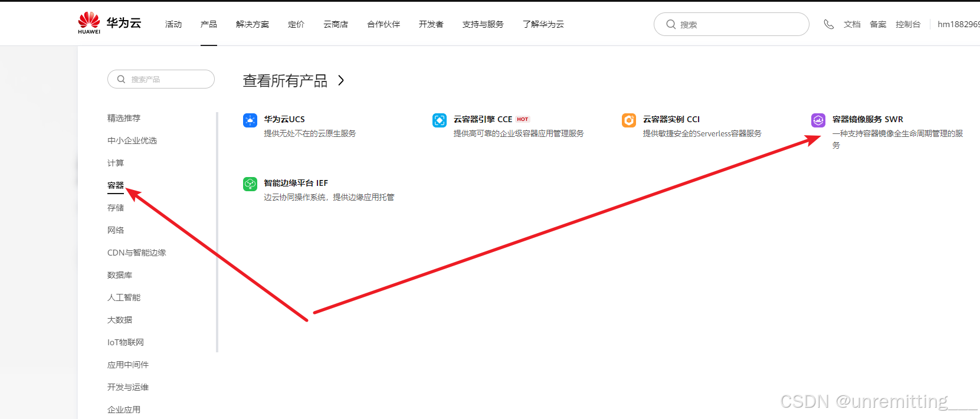Click the Huawei Cloud logo

(110, 23)
